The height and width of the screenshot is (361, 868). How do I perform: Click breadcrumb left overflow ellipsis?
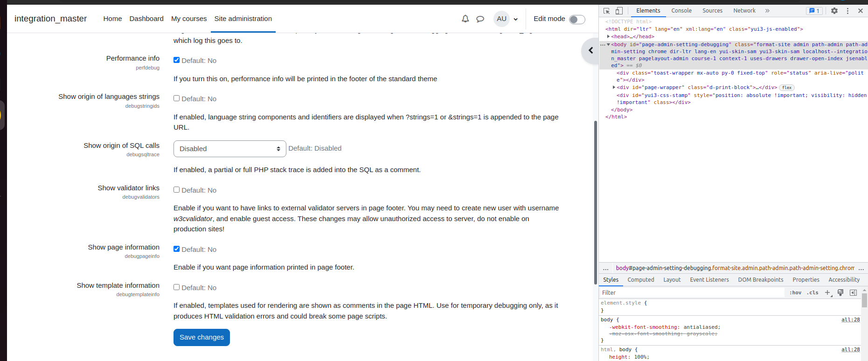pos(605,268)
